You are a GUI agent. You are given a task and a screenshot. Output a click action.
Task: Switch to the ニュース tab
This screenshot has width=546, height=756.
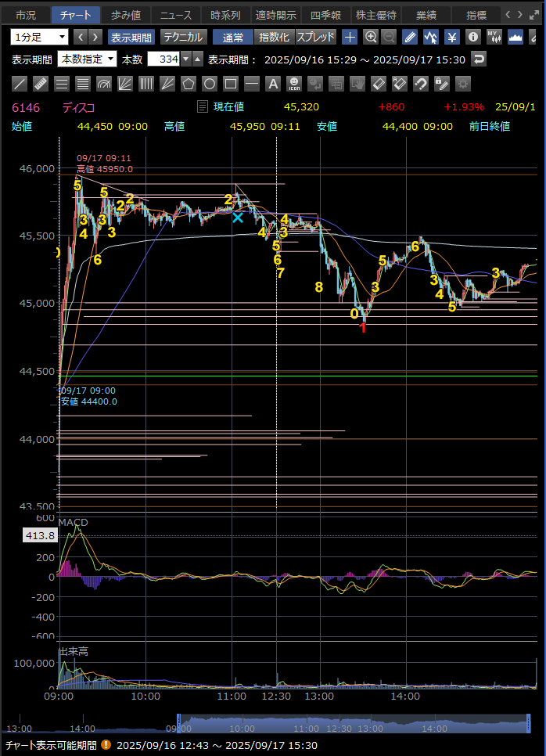176,15
